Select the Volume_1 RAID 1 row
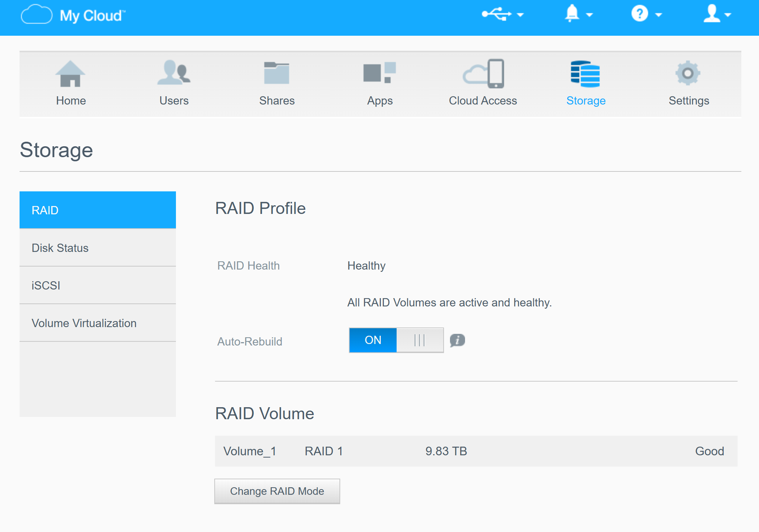 pyautogui.click(x=476, y=451)
